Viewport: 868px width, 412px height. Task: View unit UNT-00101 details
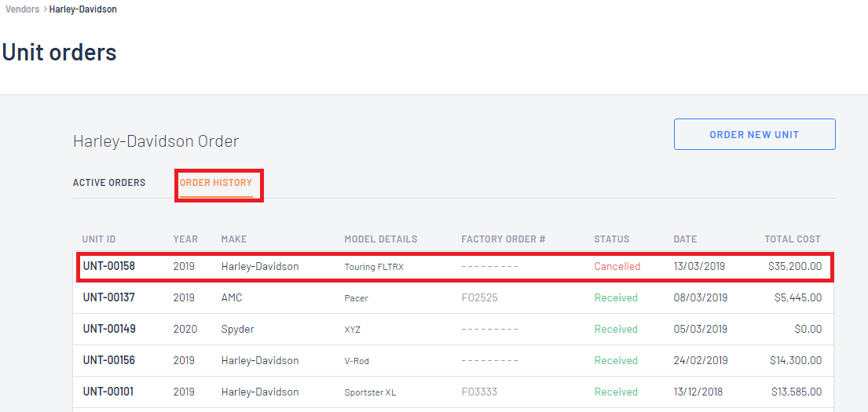[453, 392]
